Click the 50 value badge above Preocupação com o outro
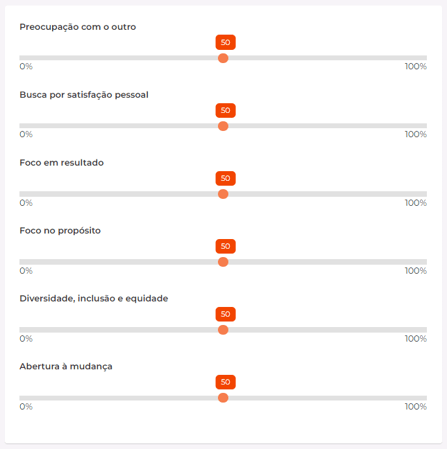The image size is (447, 449). tap(226, 42)
